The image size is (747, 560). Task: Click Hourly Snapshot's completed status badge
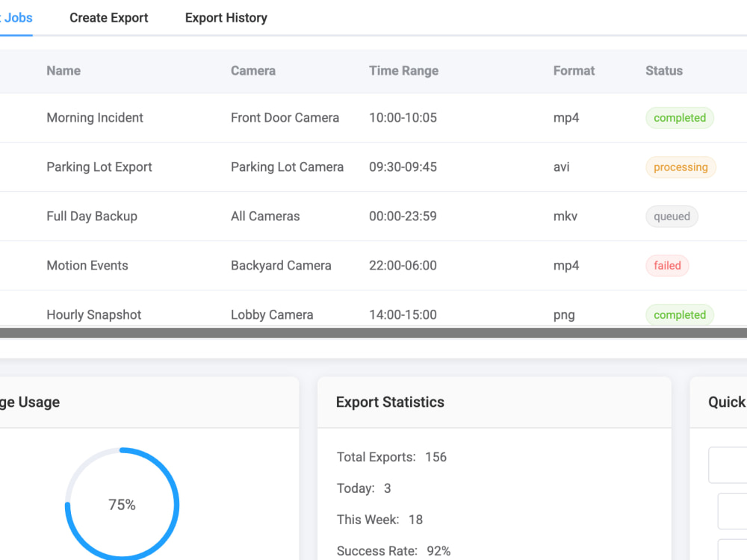[x=680, y=315]
